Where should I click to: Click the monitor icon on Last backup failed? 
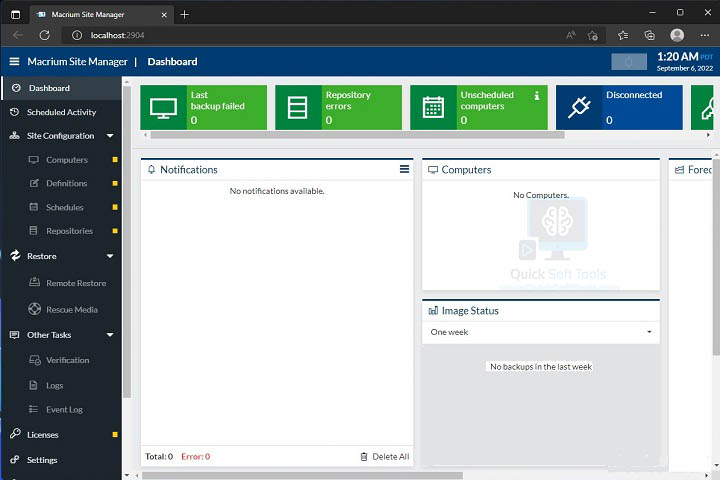163,108
